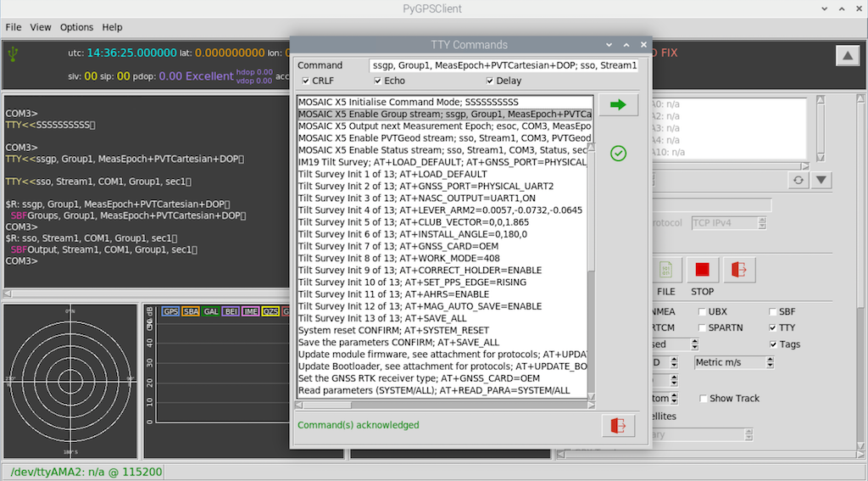Enable the Show Track checkbox
Screen dimensions: 868x481
pyautogui.click(x=704, y=399)
